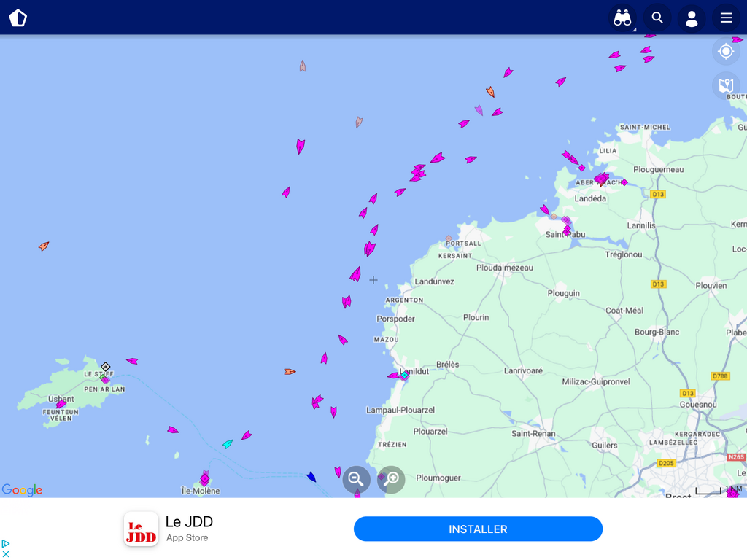This screenshot has width=747, height=560.
Task: Click the Le JDD app icon
Action: (141, 529)
